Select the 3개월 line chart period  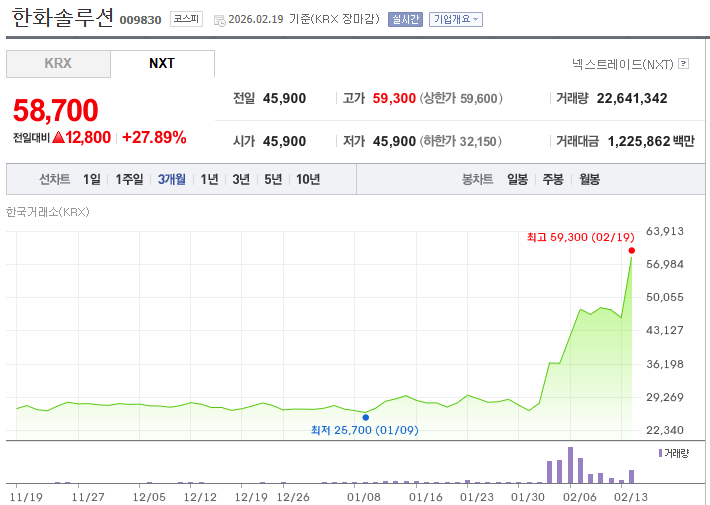click(172, 179)
